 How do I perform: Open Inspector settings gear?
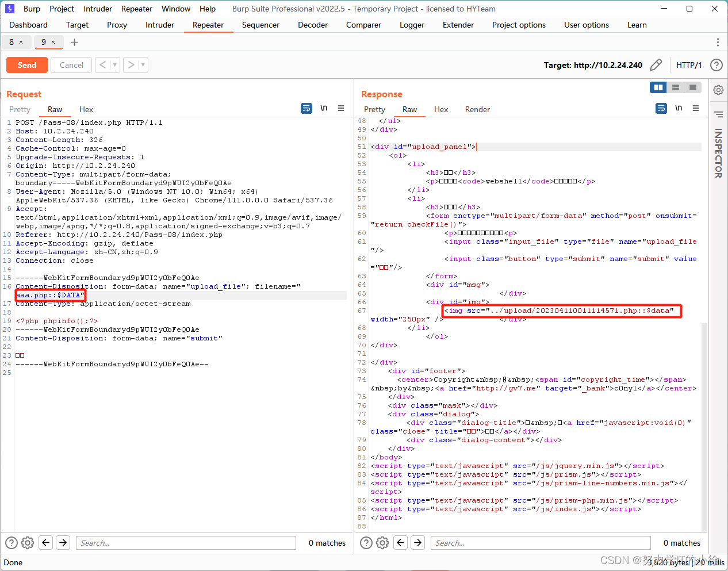(x=718, y=90)
